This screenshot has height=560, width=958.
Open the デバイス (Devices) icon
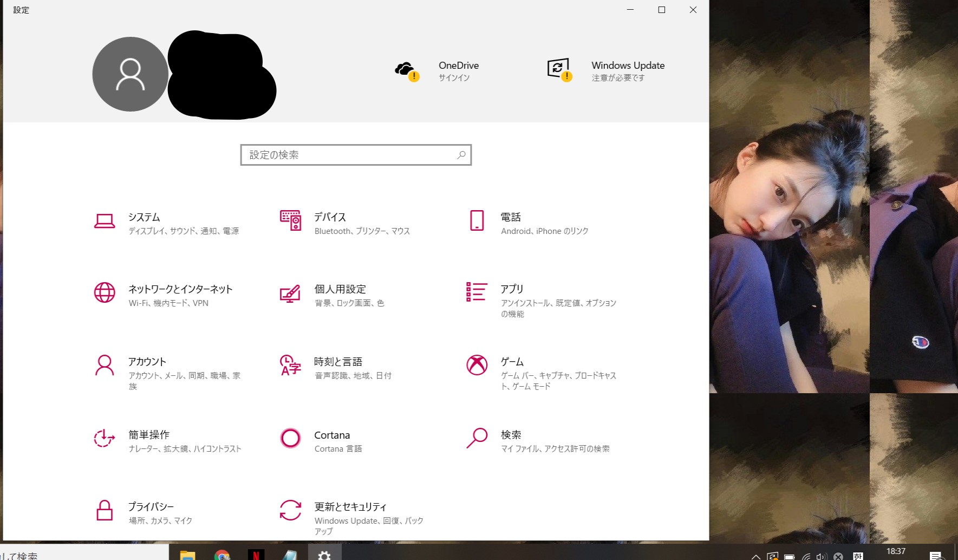pos(290,220)
